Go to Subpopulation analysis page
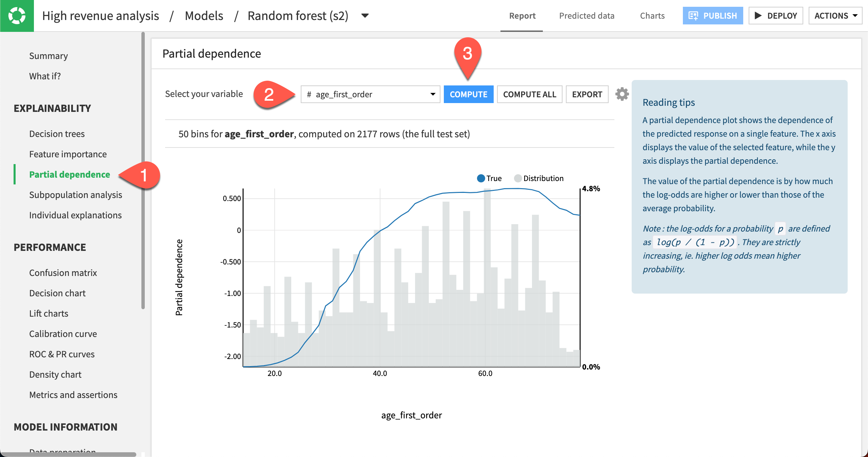The height and width of the screenshot is (457, 868). click(x=75, y=195)
